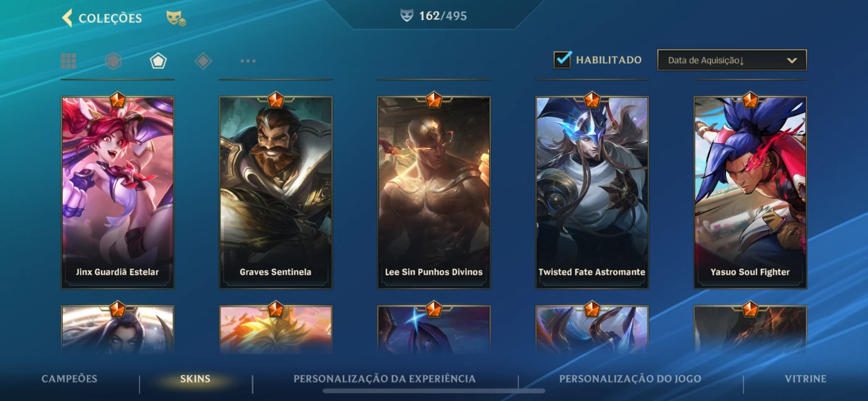Expand the Data de Aquisição dropdown
This screenshot has height=401, width=868.
tap(732, 60)
